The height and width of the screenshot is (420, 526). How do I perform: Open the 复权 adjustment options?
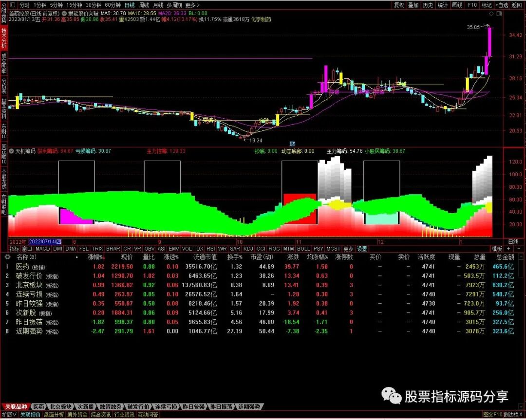399,5
